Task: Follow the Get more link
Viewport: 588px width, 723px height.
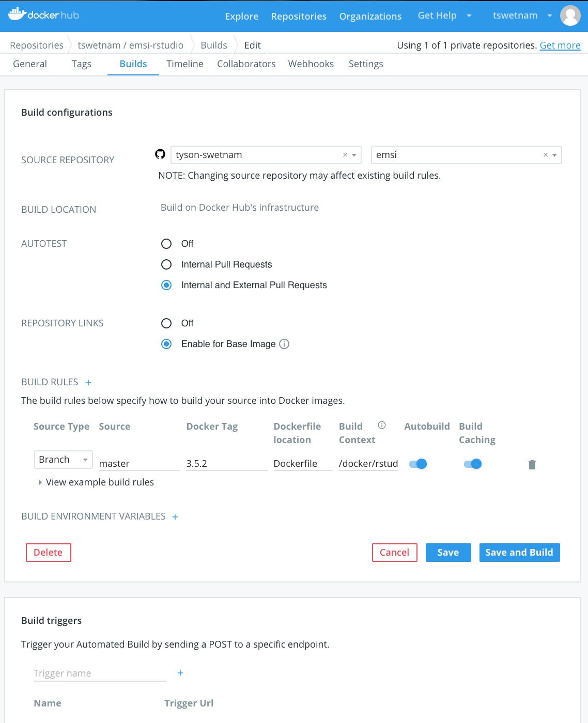Action: pos(560,45)
